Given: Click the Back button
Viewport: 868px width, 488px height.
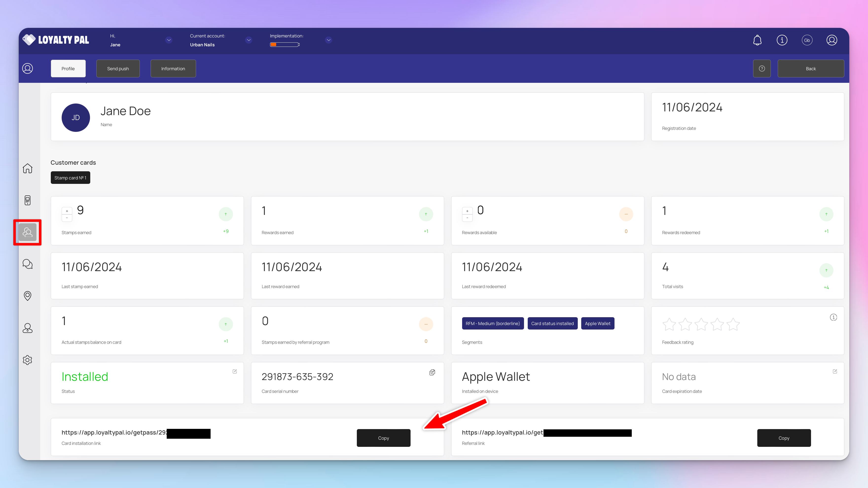Looking at the screenshot, I should (x=810, y=69).
